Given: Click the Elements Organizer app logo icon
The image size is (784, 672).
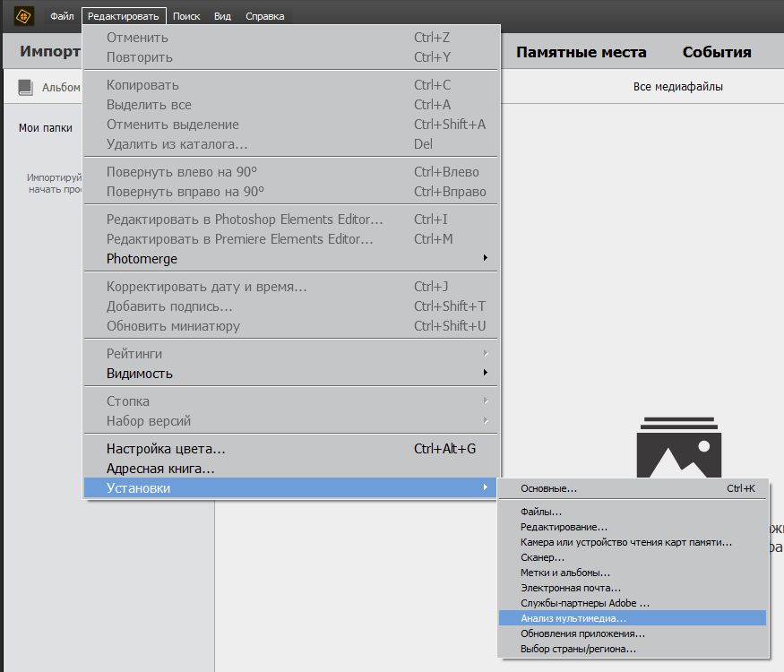Looking at the screenshot, I should pyautogui.click(x=23, y=16).
